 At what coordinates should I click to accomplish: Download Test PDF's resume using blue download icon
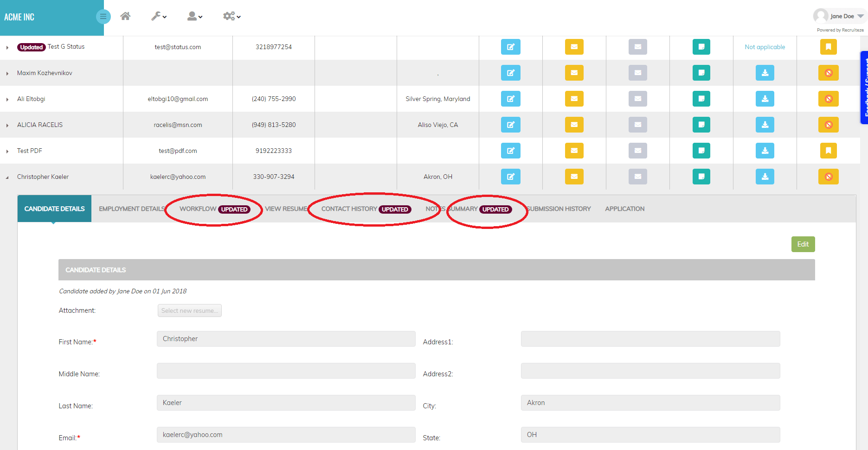(x=765, y=151)
